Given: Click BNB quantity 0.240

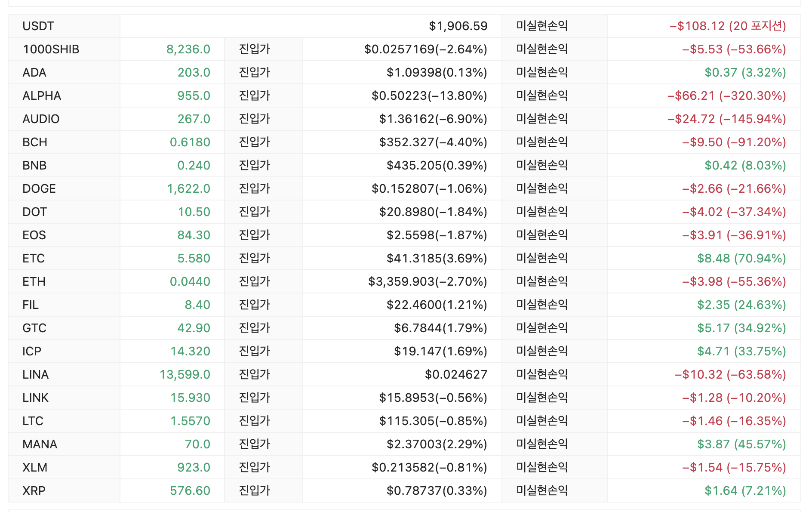Looking at the screenshot, I should pos(194,166).
